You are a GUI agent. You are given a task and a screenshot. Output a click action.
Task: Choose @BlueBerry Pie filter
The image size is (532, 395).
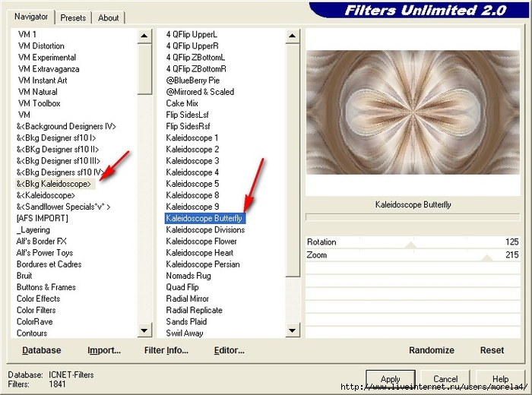coord(193,81)
